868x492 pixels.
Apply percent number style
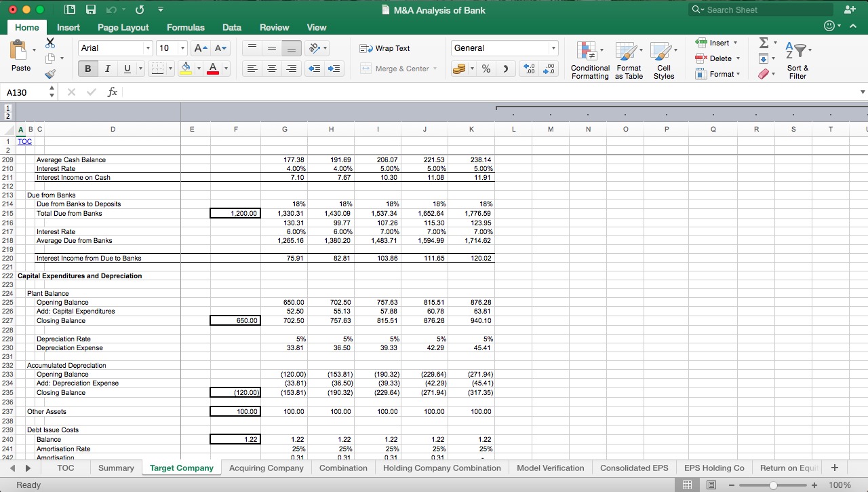point(486,68)
